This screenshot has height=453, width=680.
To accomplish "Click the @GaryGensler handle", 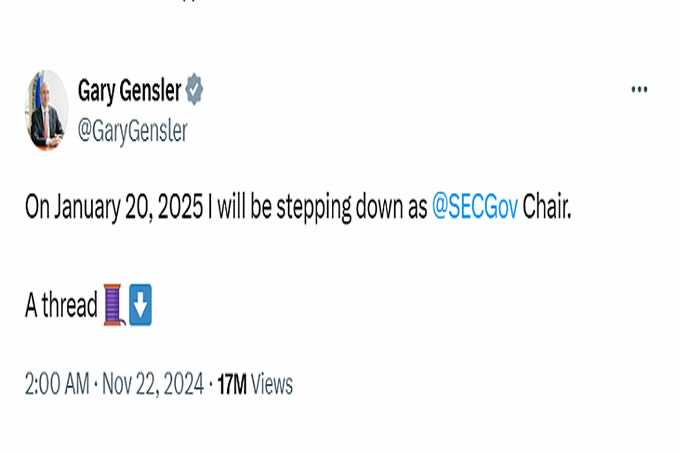I will click(132, 131).
